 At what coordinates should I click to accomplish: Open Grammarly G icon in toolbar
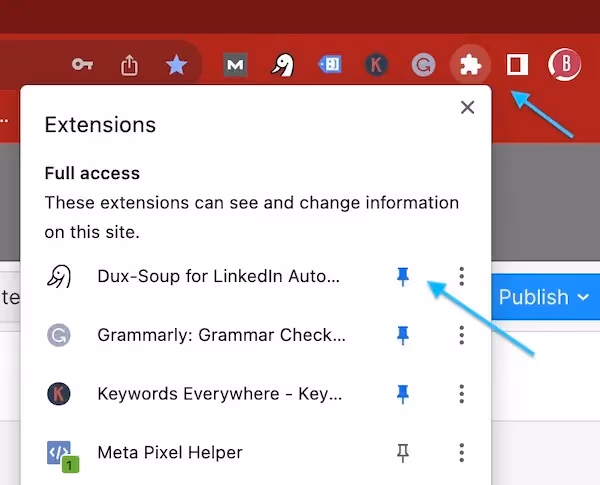pyautogui.click(x=423, y=65)
